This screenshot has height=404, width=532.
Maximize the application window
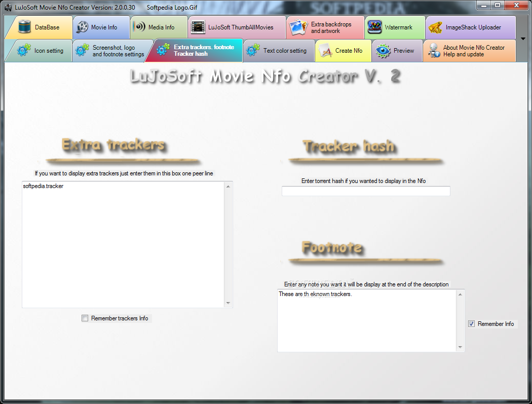[x=498, y=5]
